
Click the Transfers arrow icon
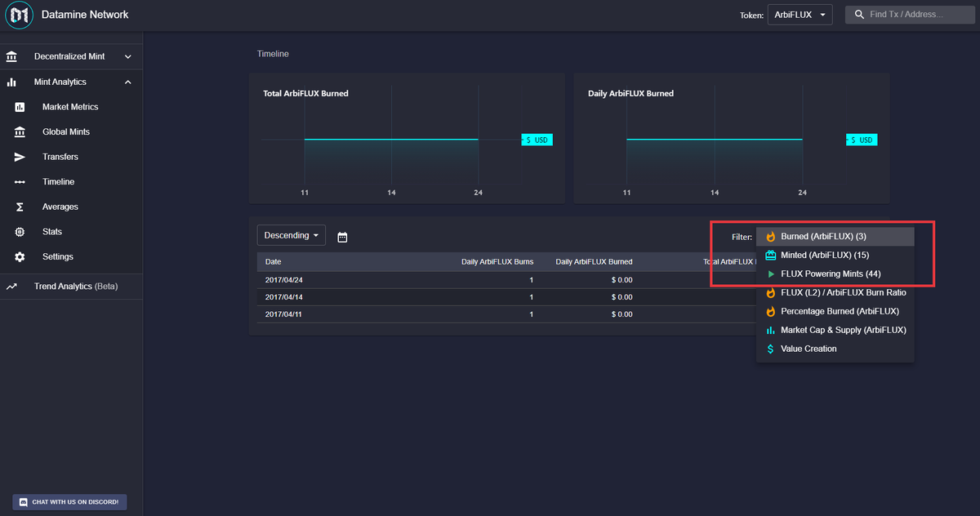20,157
